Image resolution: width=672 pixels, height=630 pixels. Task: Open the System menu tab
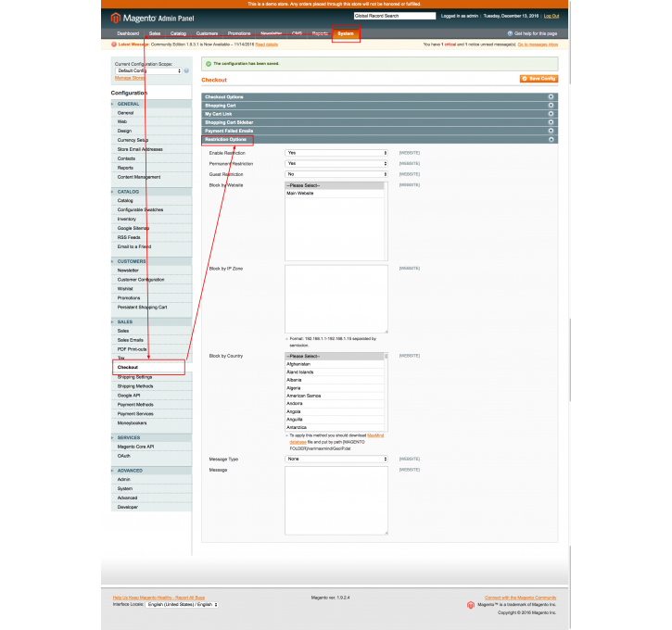coord(346,33)
